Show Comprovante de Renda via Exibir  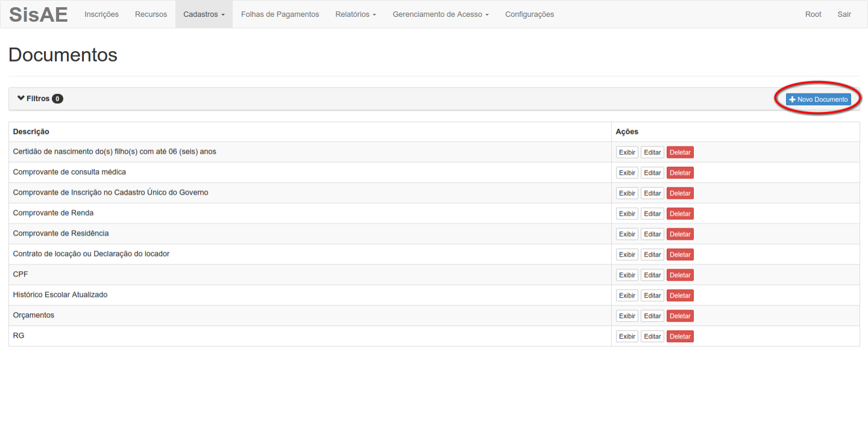[x=627, y=214]
